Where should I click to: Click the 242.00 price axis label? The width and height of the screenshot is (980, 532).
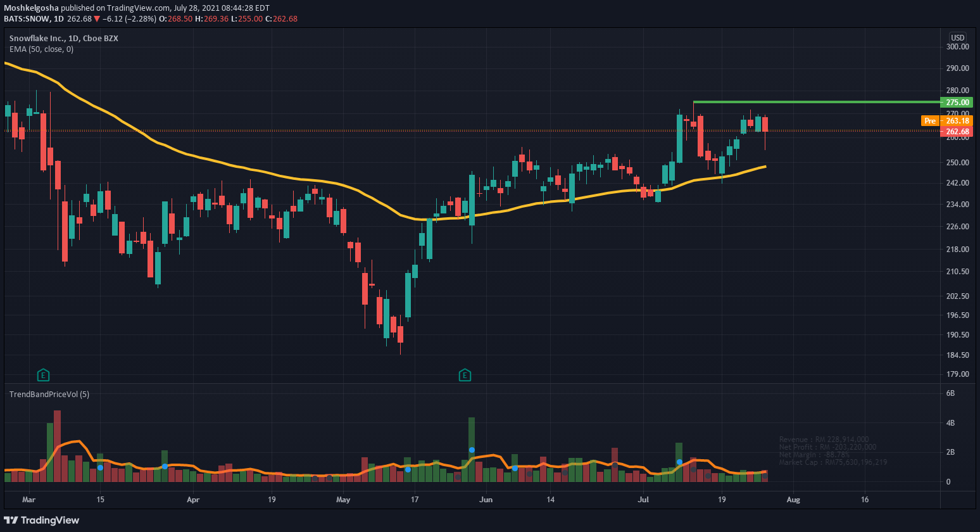(x=958, y=183)
